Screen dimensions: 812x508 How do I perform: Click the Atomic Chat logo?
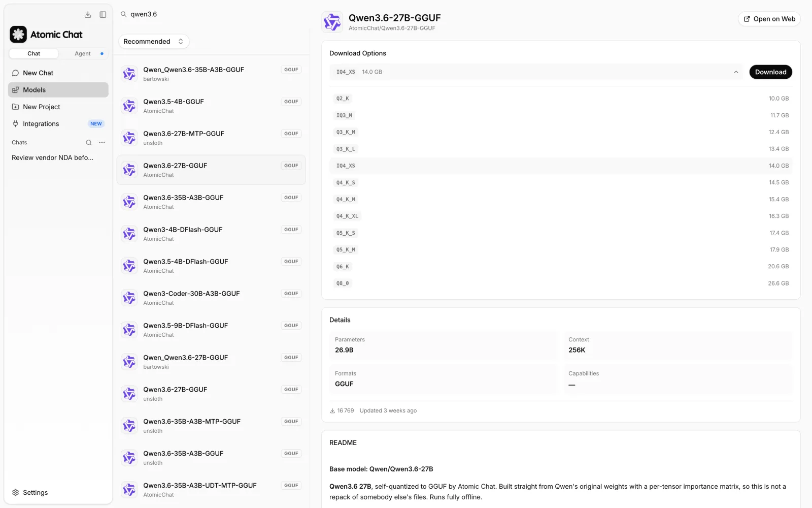pos(18,35)
